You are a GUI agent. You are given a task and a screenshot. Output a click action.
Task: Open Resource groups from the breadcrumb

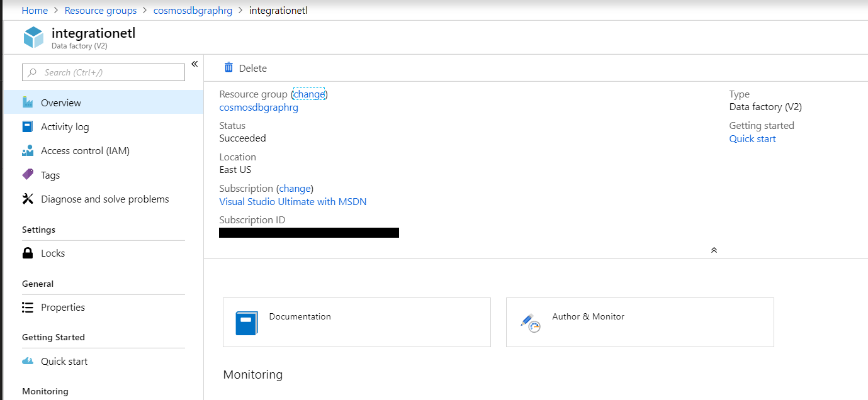pyautogui.click(x=101, y=10)
